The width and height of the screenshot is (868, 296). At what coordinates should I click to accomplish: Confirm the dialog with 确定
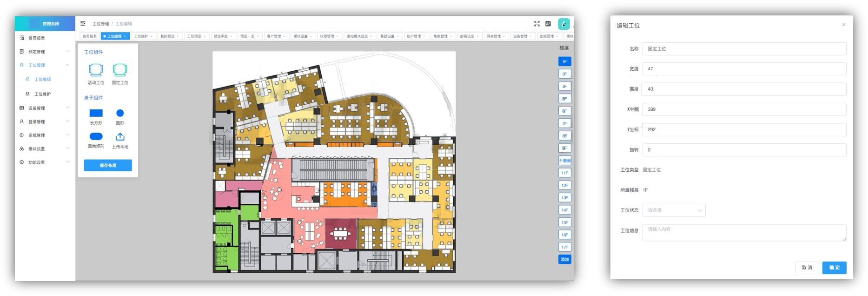tap(834, 268)
